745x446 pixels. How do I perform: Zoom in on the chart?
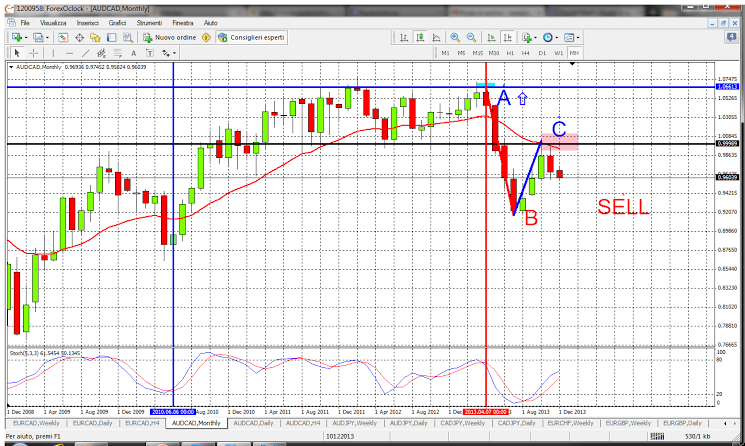(455, 37)
